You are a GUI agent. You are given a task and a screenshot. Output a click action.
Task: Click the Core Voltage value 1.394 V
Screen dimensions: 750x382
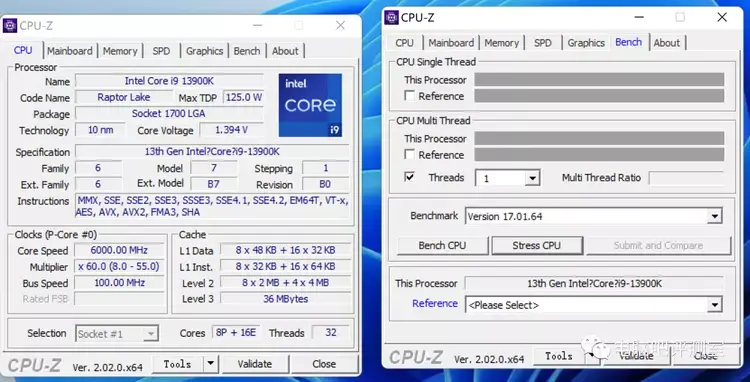click(x=232, y=130)
